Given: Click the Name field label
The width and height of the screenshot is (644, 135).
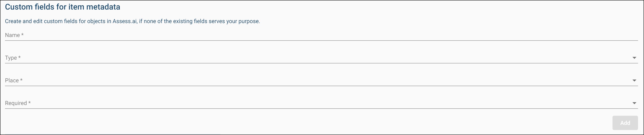Looking at the screenshot, I should pos(14,35).
